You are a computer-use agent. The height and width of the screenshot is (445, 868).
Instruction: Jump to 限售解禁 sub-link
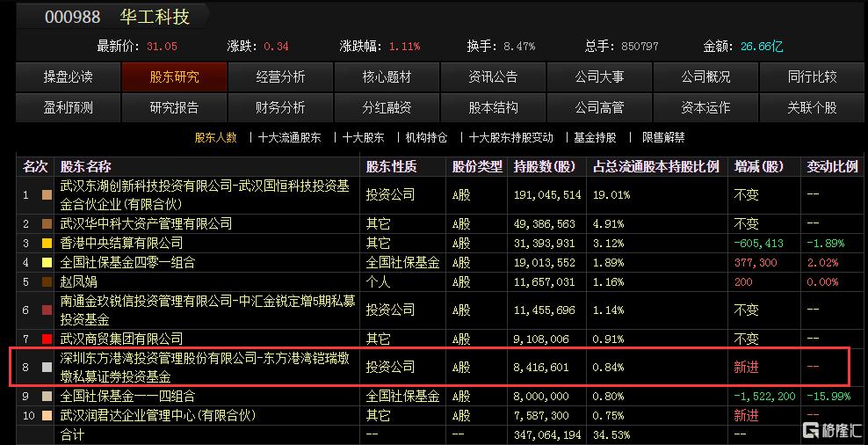click(x=663, y=137)
